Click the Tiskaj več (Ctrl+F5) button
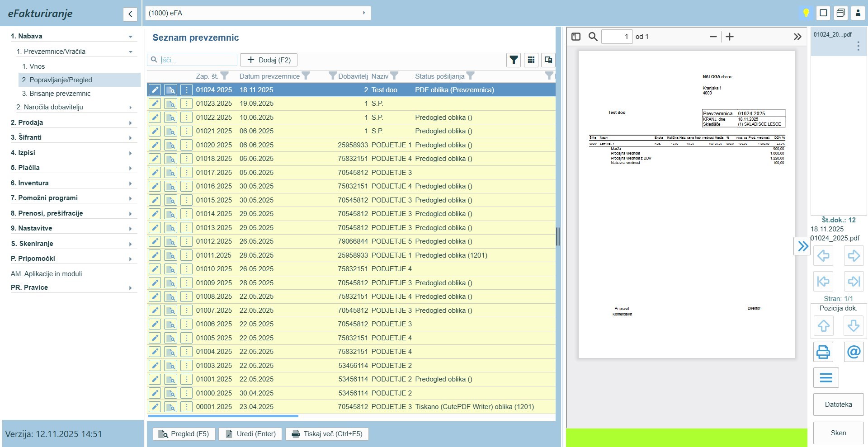This screenshot has height=447, width=868. point(327,434)
